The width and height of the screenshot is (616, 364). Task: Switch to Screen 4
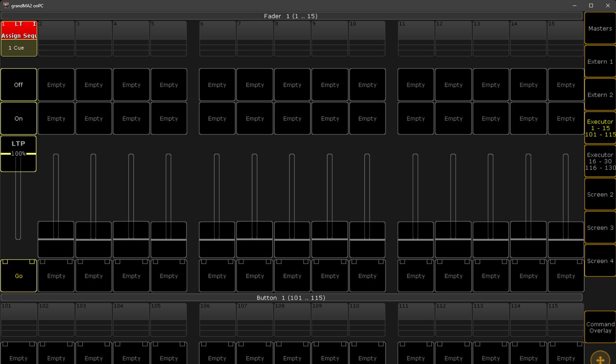pos(600,261)
